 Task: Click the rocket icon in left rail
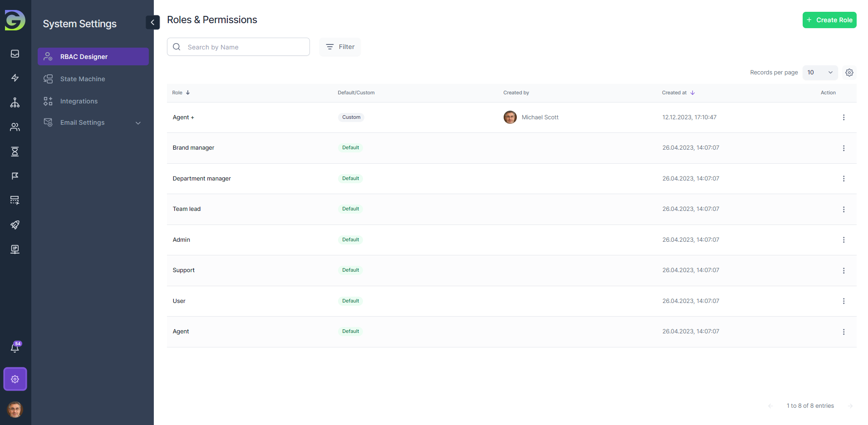coord(15,225)
